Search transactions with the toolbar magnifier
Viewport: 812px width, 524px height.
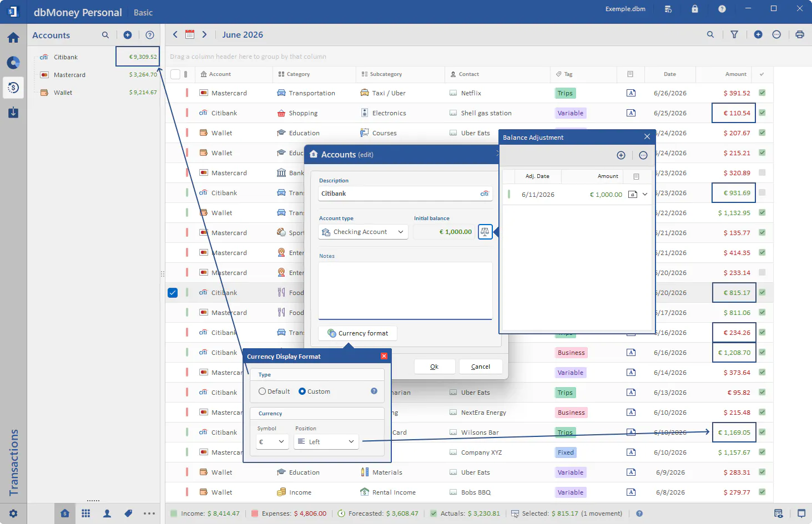click(x=710, y=34)
